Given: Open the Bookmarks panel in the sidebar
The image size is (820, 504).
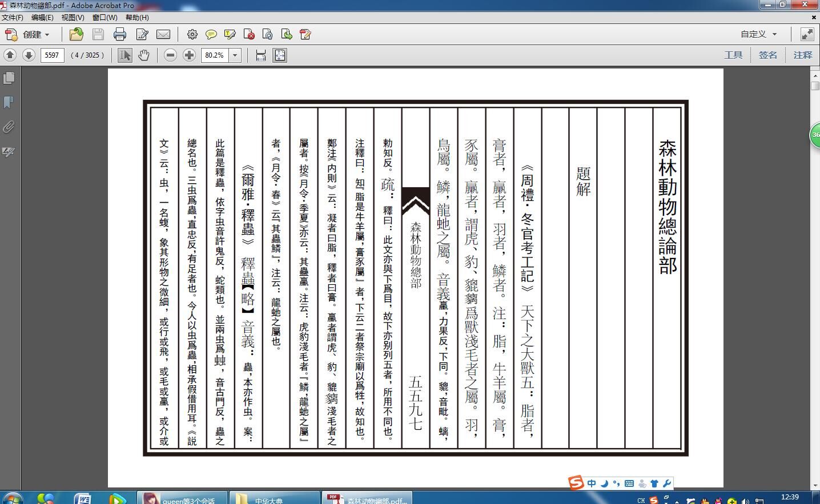Looking at the screenshot, I should tap(9, 102).
